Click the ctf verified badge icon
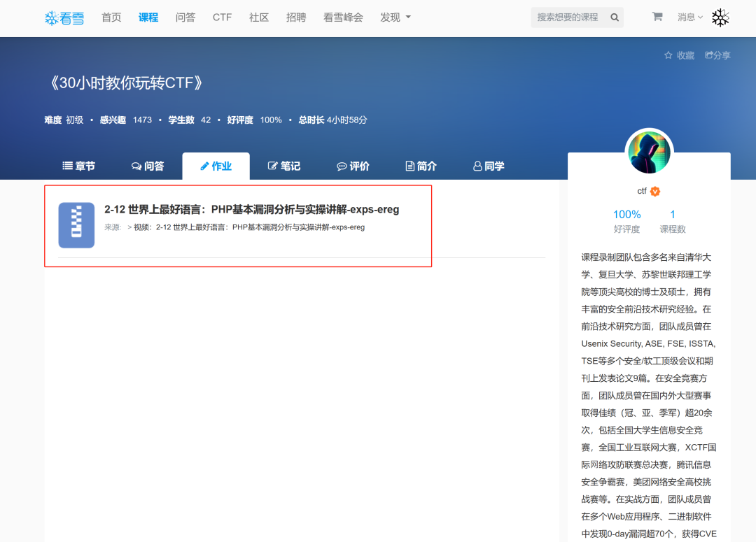The width and height of the screenshot is (756, 542). point(654,191)
